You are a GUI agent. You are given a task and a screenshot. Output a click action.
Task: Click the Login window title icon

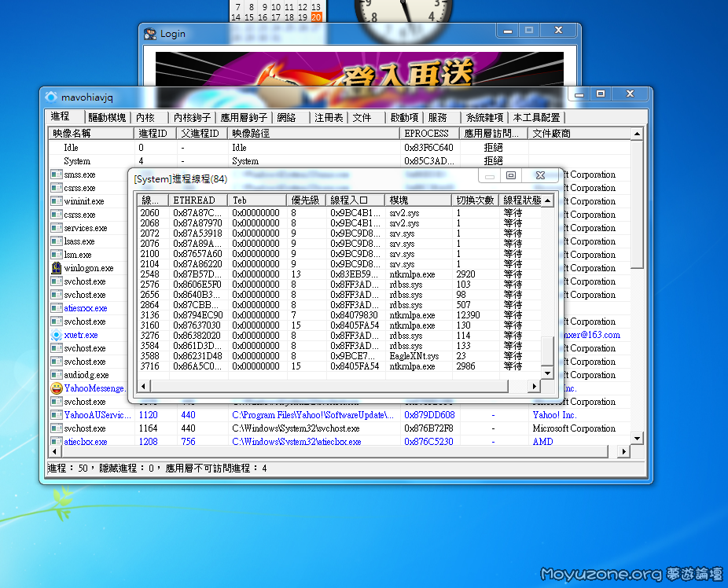coord(150,34)
